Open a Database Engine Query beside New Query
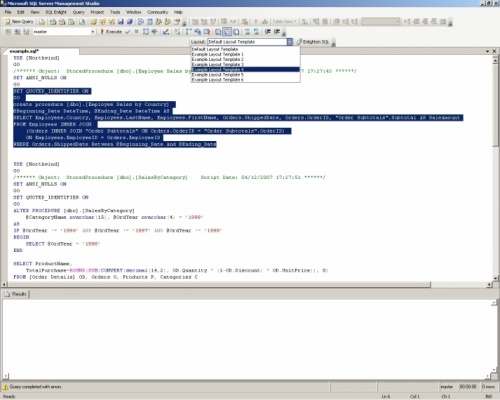 point(42,22)
